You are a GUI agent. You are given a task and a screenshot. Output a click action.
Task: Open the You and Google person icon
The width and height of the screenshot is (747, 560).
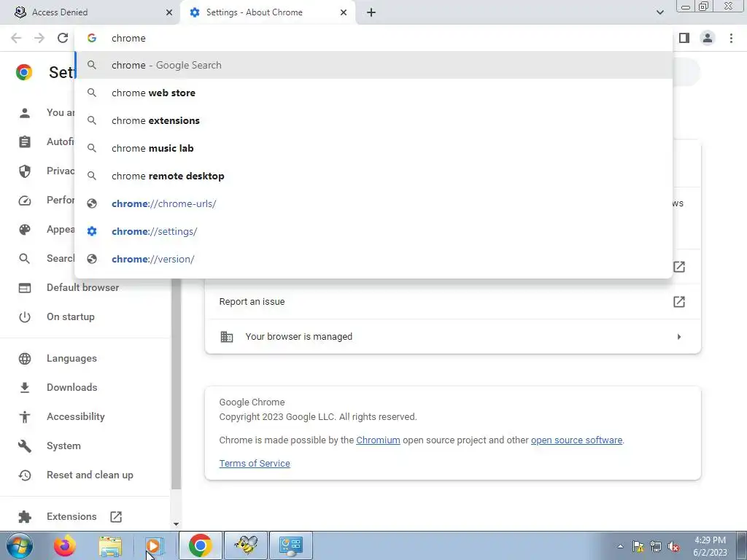click(x=24, y=113)
